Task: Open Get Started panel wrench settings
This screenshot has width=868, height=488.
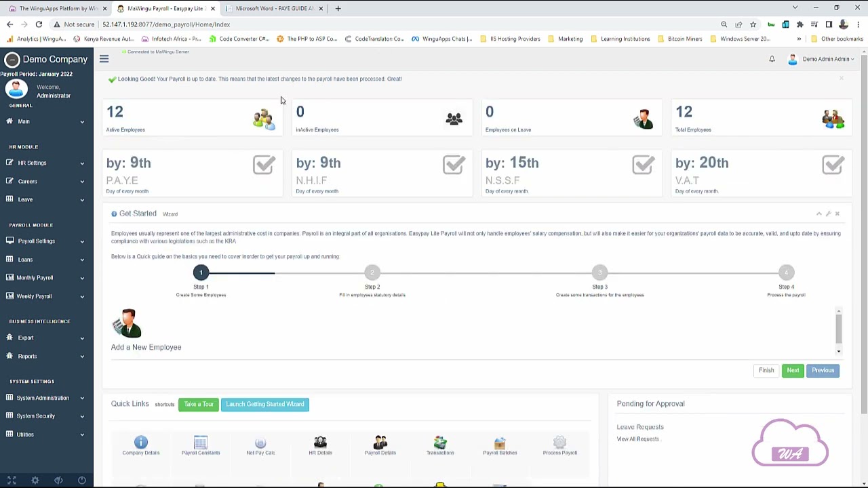Action: [x=828, y=213]
